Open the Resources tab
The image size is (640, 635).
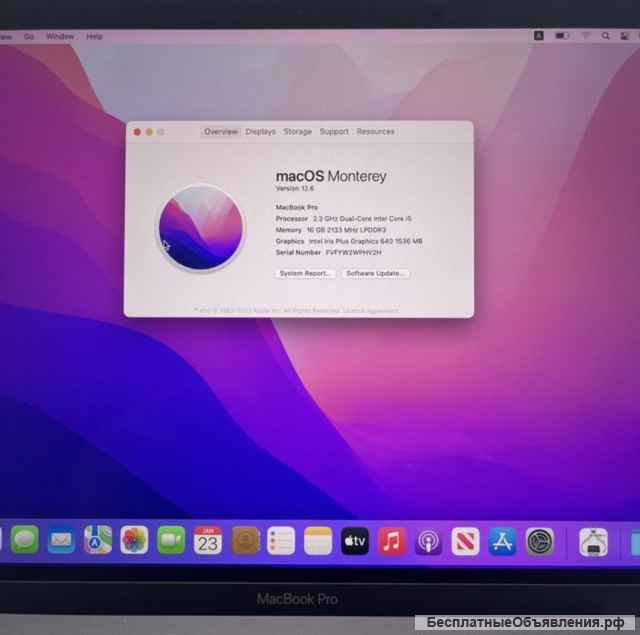(376, 131)
